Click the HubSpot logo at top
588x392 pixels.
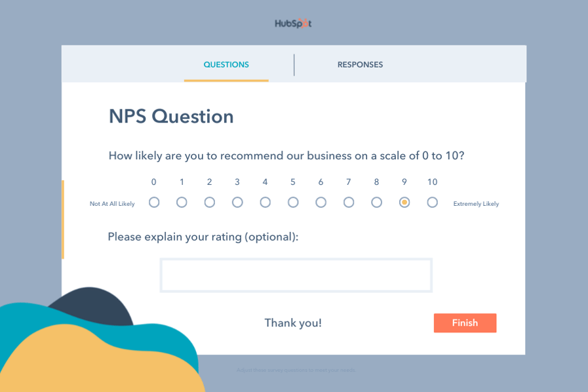pos(293,24)
